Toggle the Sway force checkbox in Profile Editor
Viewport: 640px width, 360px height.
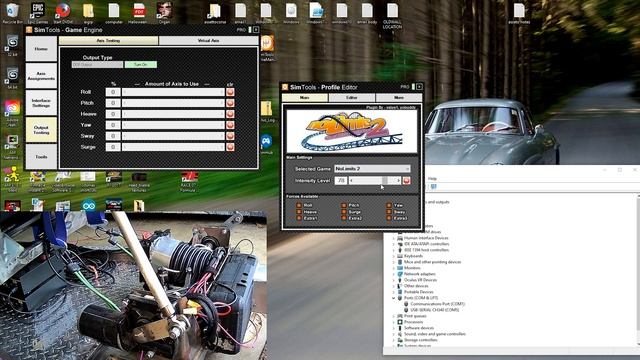pyautogui.click(x=389, y=212)
